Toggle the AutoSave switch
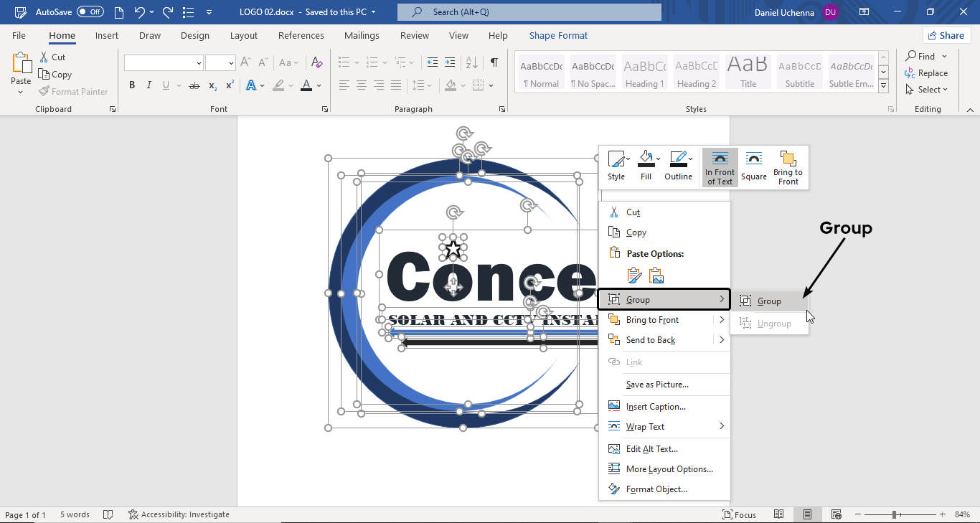980x523 pixels. click(90, 12)
